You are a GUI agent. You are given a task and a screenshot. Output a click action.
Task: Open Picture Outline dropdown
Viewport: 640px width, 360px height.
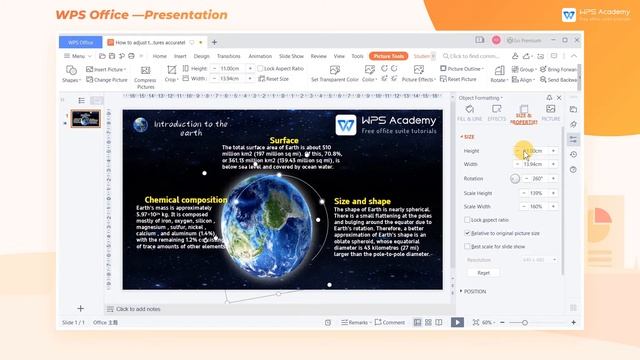(x=462, y=69)
